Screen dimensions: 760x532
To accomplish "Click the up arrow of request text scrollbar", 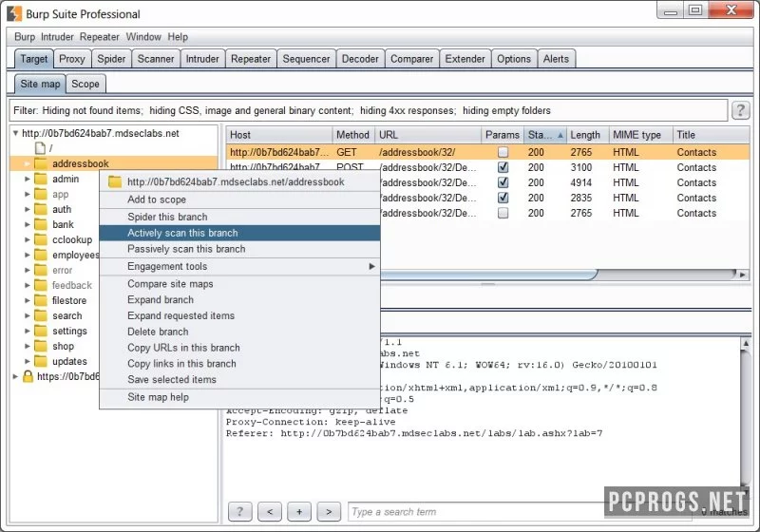I will coord(746,343).
